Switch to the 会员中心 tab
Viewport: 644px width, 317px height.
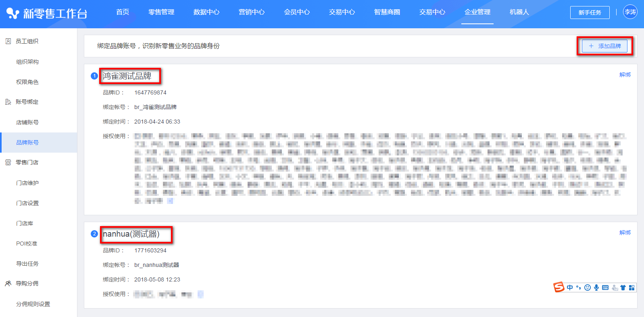click(x=297, y=12)
